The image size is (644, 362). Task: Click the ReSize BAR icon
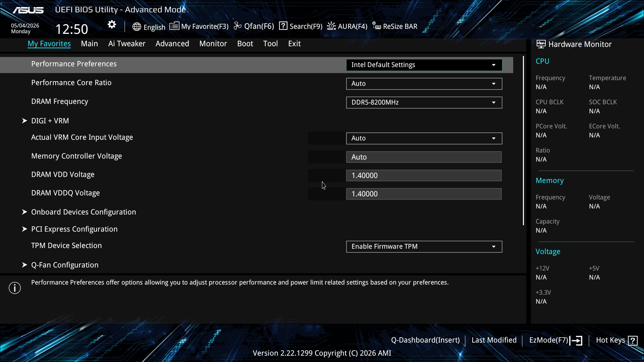tap(376, 26)
